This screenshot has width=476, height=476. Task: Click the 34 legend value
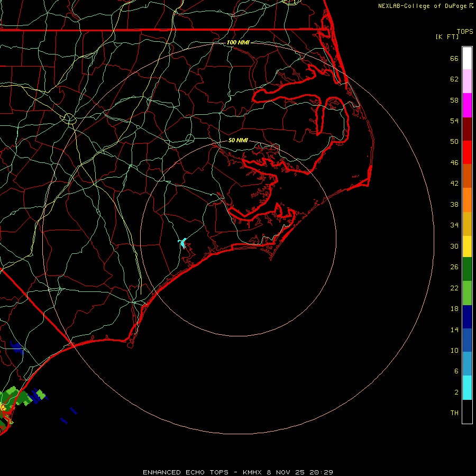454,225
